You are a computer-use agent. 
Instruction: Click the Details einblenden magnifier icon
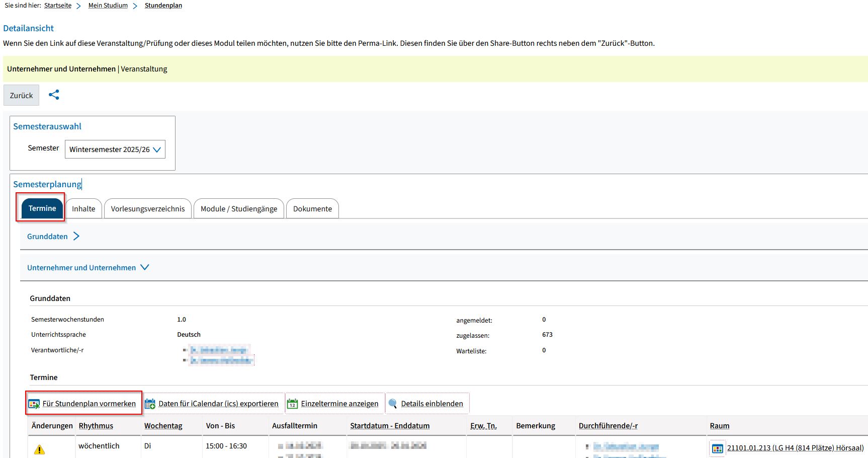pyautogui.click(x=393, y=404)
